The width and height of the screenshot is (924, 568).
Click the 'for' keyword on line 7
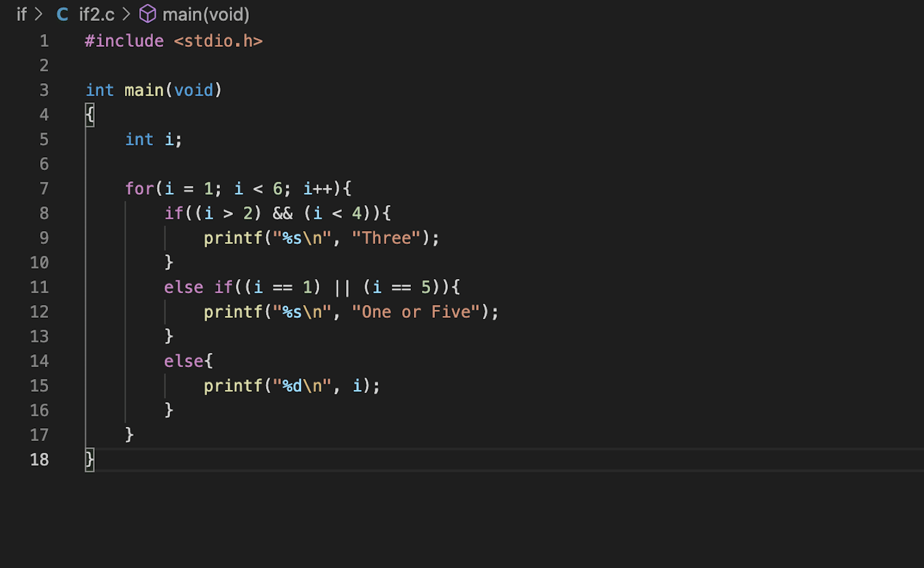click(x=139, y=189)
